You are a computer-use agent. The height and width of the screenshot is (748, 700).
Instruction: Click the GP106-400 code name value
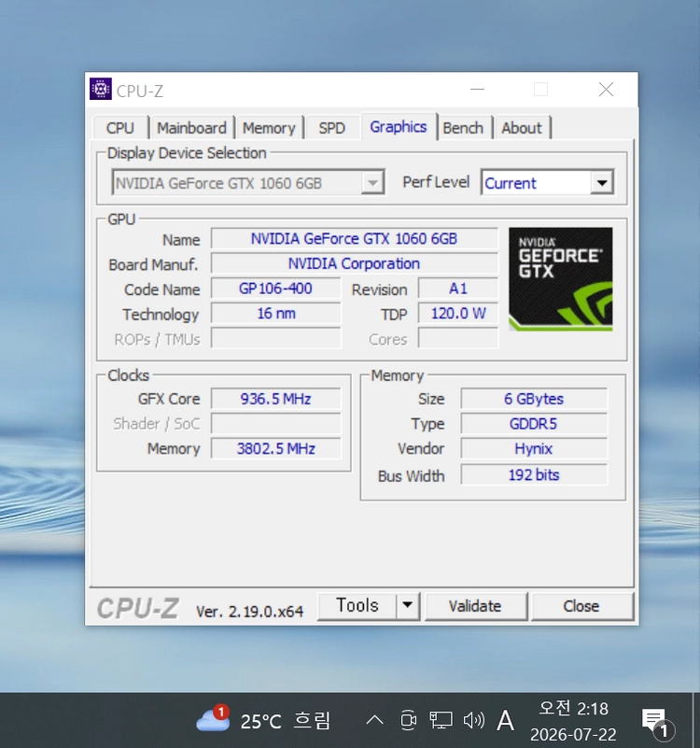pyautogui.click(x=275, y=289)
